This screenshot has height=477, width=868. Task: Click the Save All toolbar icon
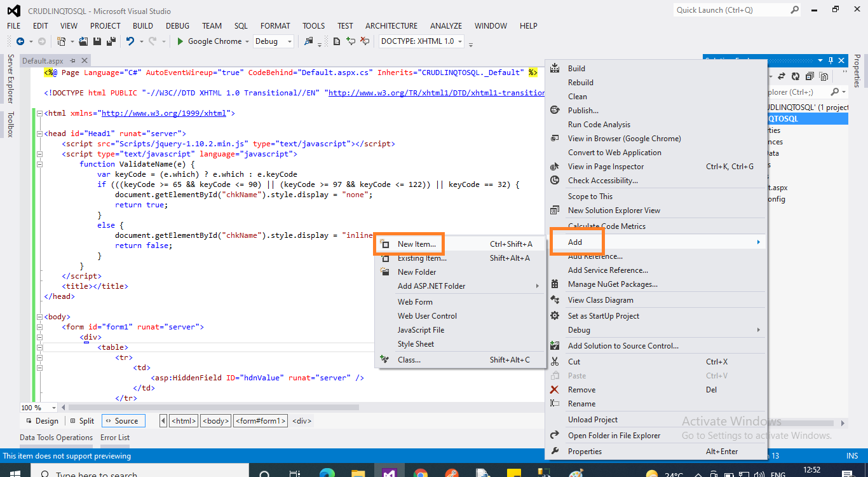click(111, 41)
